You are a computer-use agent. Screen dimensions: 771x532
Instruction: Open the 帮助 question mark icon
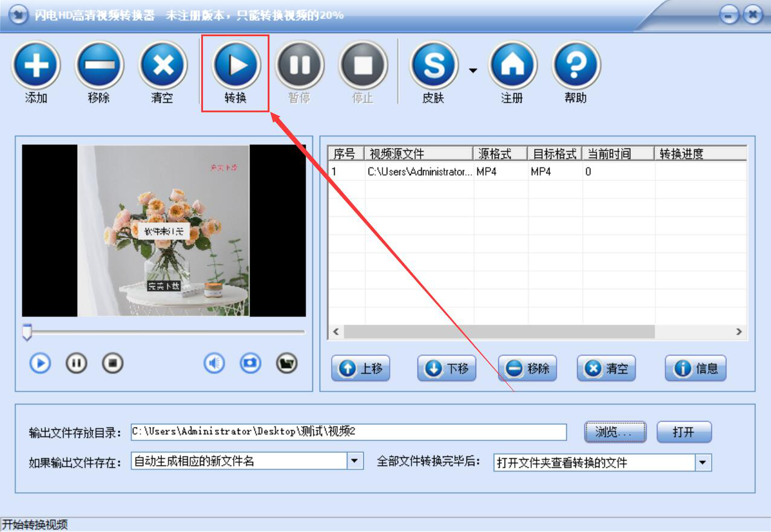tap(576, 65)
